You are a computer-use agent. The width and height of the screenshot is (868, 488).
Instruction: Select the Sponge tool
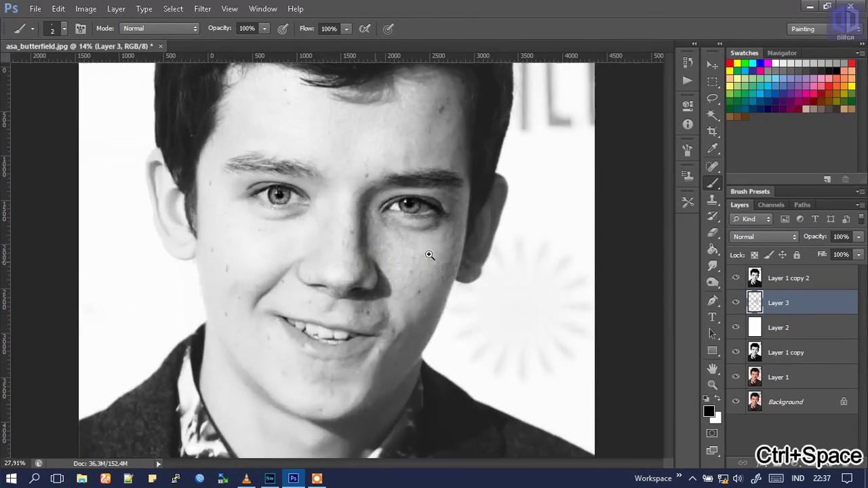712,283
